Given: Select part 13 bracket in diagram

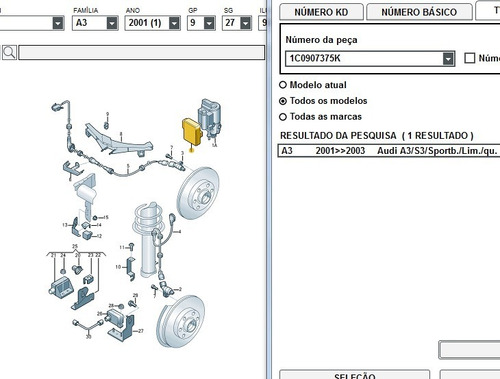Looking at the screenshot, I should (x=76, y=227).
